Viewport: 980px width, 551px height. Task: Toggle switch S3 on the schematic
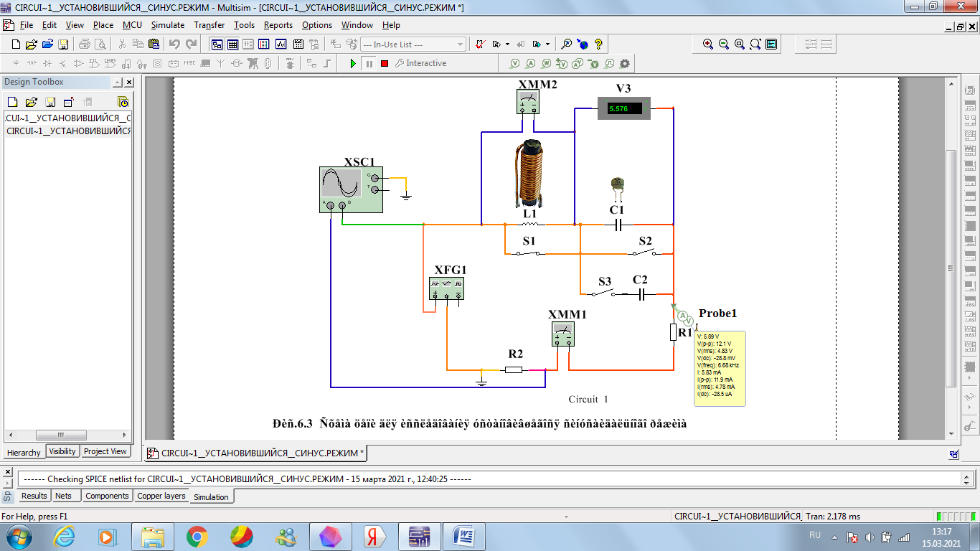(605, 293)
